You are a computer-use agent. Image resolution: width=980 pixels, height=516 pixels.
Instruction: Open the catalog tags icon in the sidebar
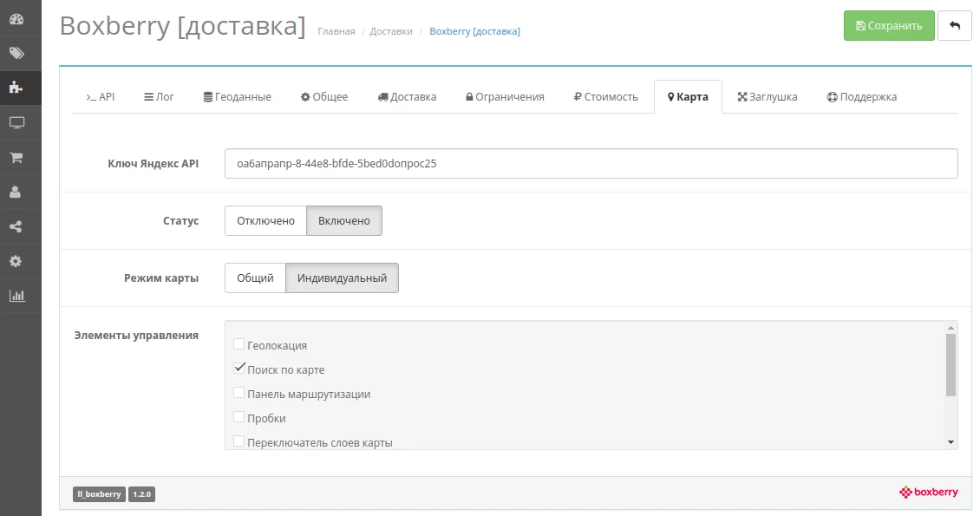coord(16,53)
